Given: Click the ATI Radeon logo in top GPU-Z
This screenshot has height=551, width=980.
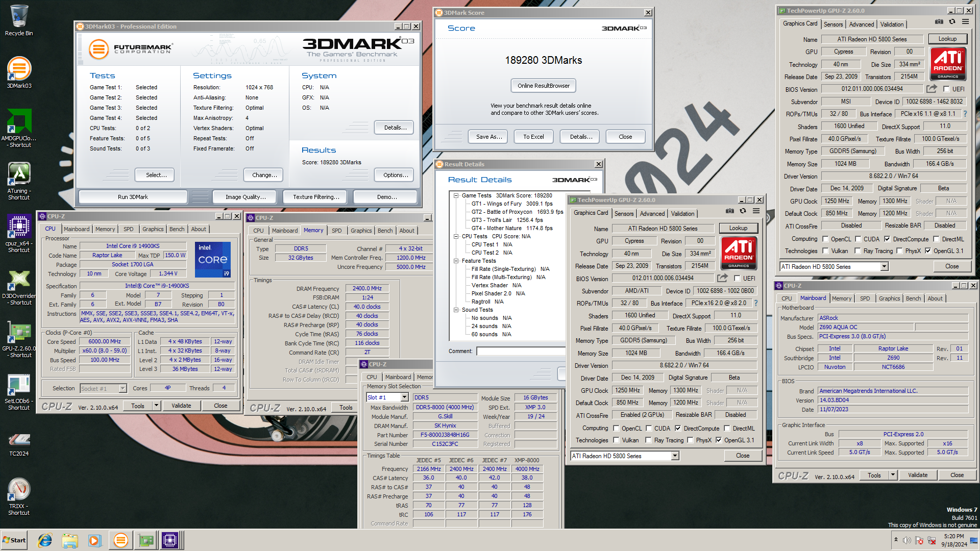Looking at the screenshot, I should coord(948,64).
